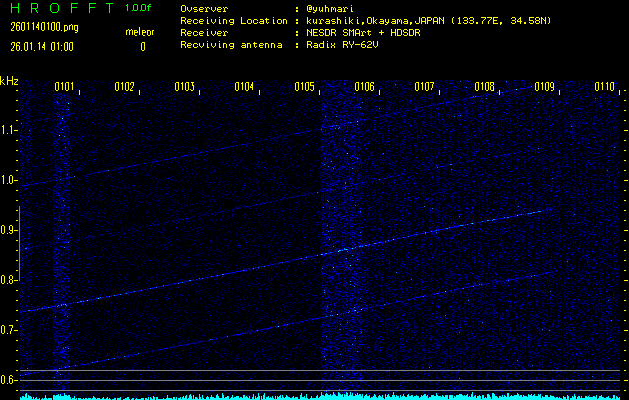Image resolution: width=629 pixels, height=400 pixels.
Task: Click the HROFFT title text
Action: (59, 8)
